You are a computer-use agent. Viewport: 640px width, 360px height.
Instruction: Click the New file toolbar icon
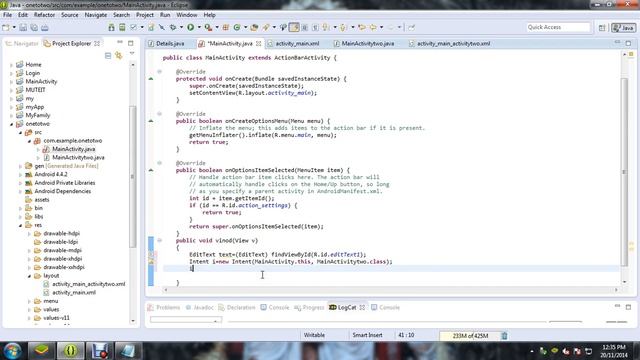click(x=6, y=27)
